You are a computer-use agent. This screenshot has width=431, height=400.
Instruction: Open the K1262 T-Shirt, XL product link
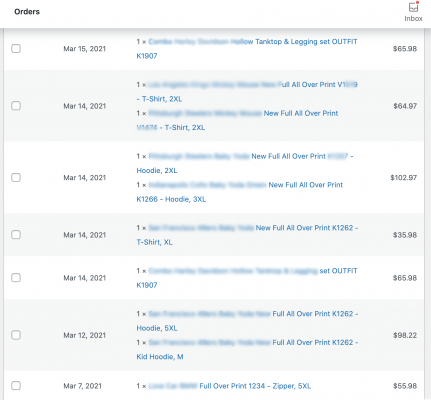click(x=247, y=235)
